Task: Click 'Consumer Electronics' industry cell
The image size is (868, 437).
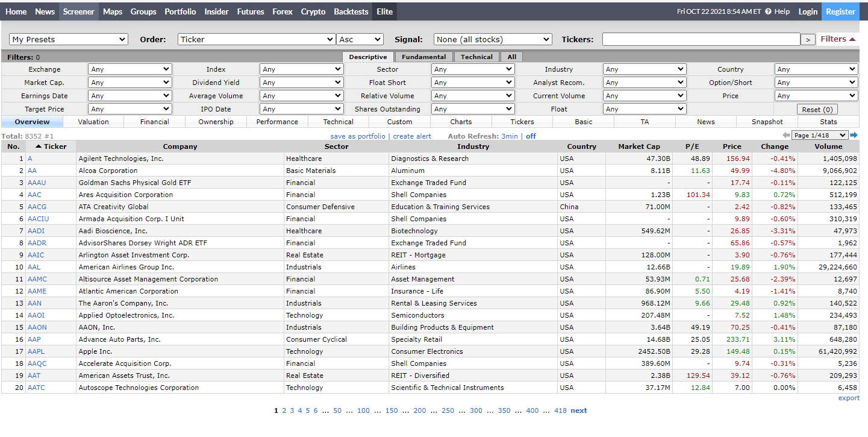Action: click(x=473, y=351)
